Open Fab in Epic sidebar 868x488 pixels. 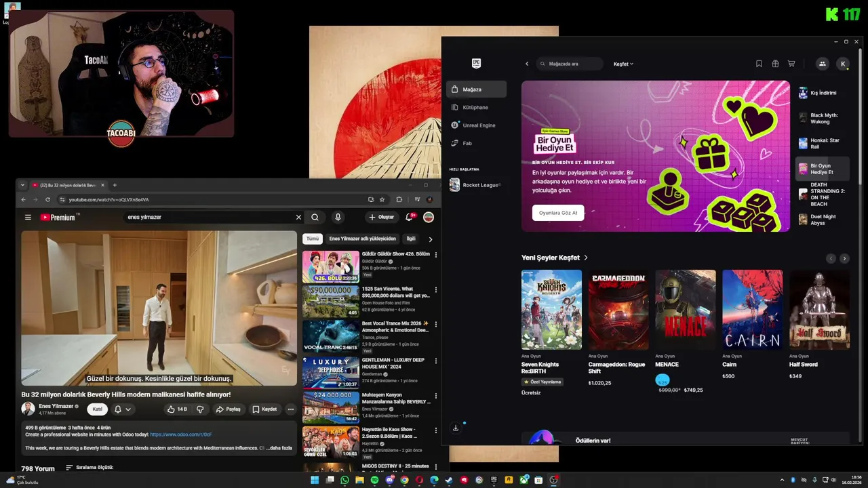(476, 143)
